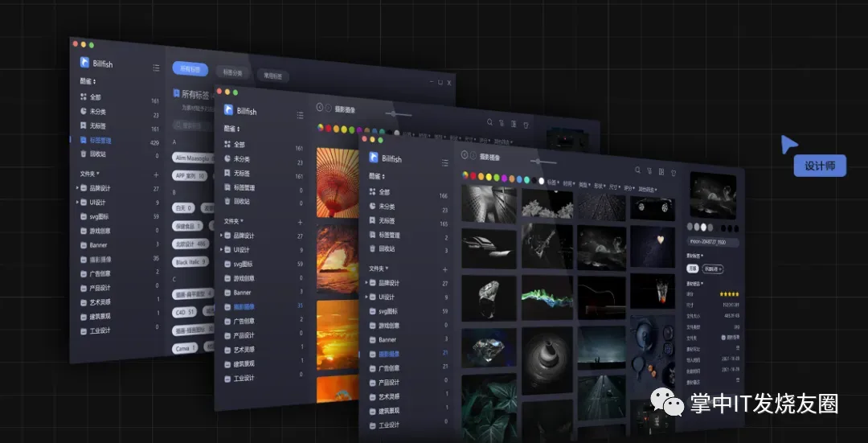Pick multicolor wheel filter in front window
Image resolution: width=868 pixels, height=443 pixels.
[465, 175]
